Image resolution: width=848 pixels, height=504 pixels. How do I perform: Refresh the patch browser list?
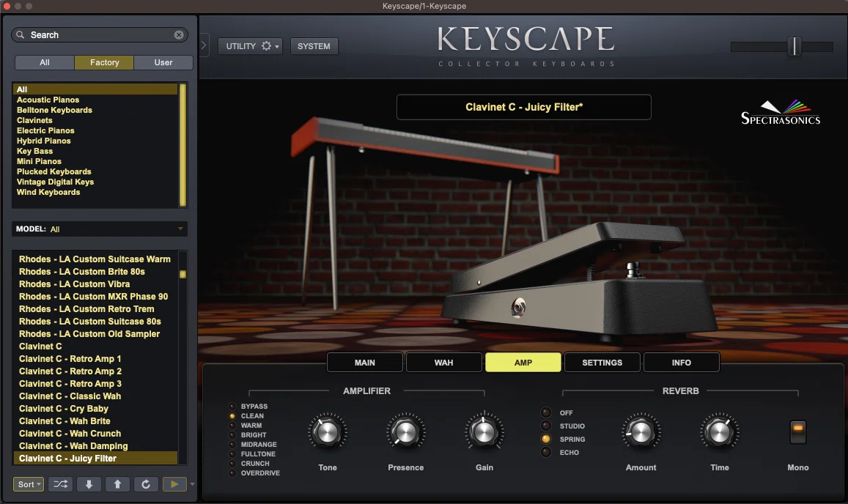[146, 484]
